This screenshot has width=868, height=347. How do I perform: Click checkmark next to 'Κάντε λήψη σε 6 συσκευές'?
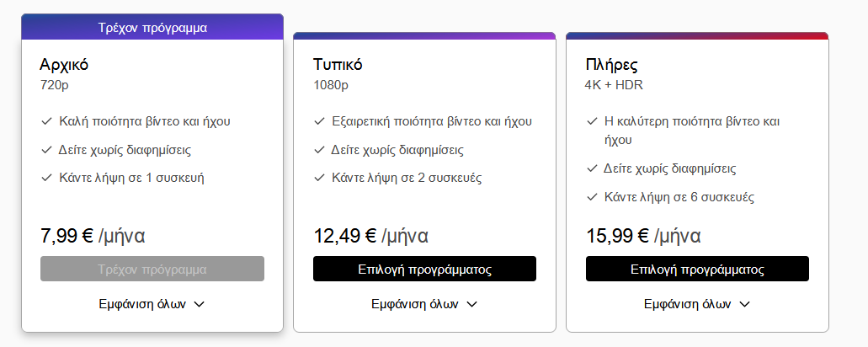click(592, 197)
